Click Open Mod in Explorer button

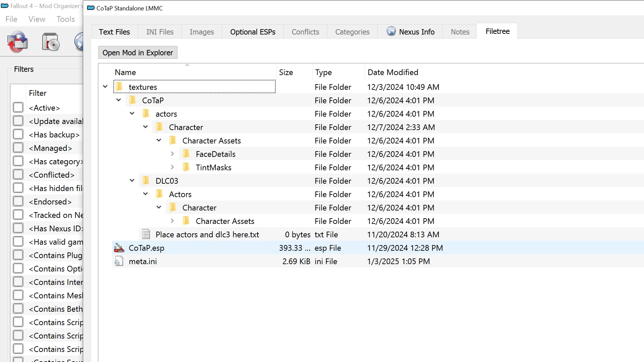pyautogui.click(x=138, y=53)
